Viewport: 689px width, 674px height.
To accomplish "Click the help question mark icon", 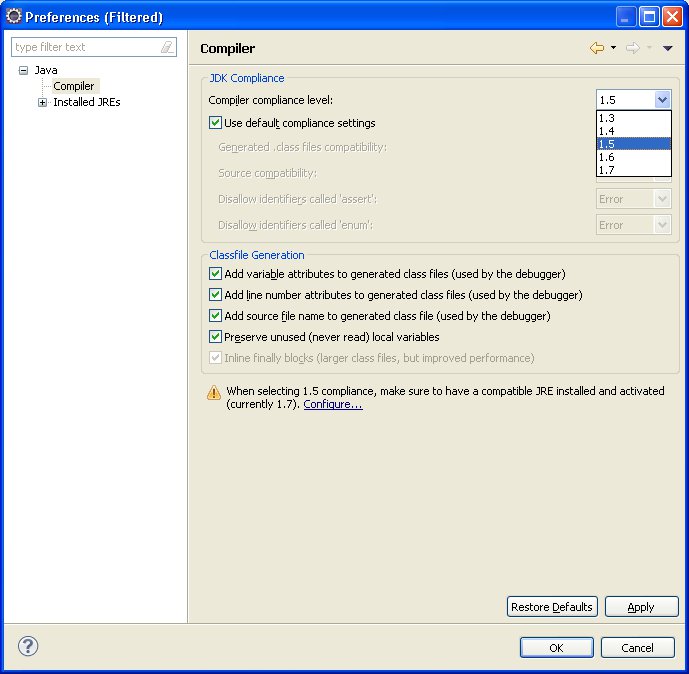I will [x=27, y=646].
